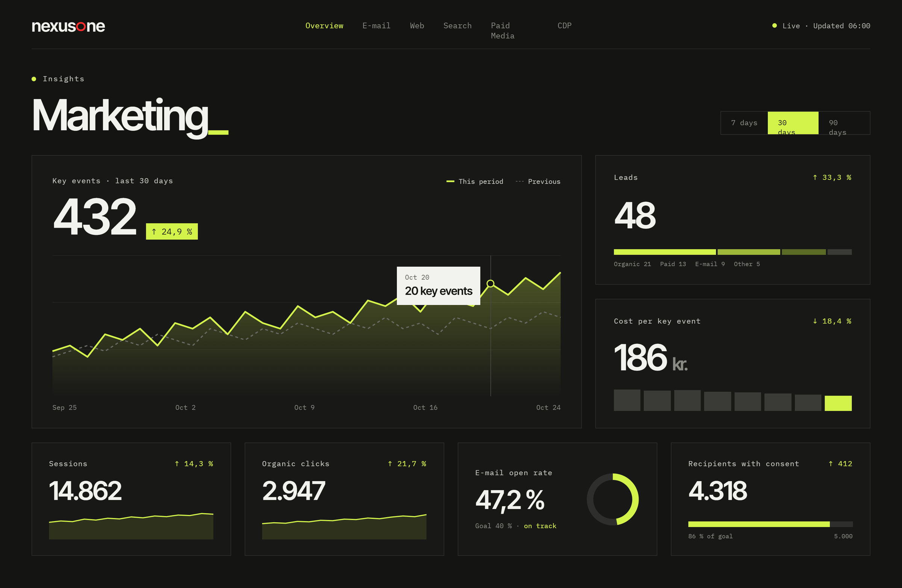Click the Sessions sparkline chart
The image size is (902, 588).
131,526
